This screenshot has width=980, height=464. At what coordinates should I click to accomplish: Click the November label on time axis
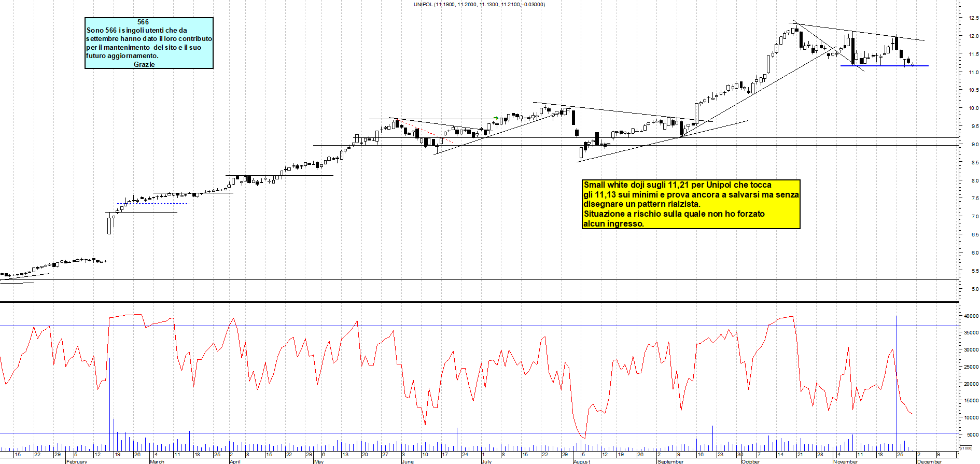846,461
